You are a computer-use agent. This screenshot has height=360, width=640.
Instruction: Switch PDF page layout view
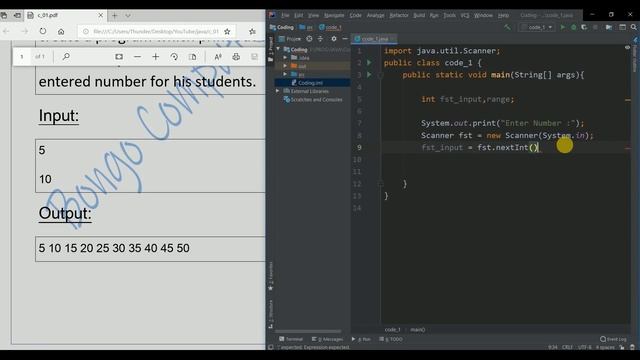[193, 57]
